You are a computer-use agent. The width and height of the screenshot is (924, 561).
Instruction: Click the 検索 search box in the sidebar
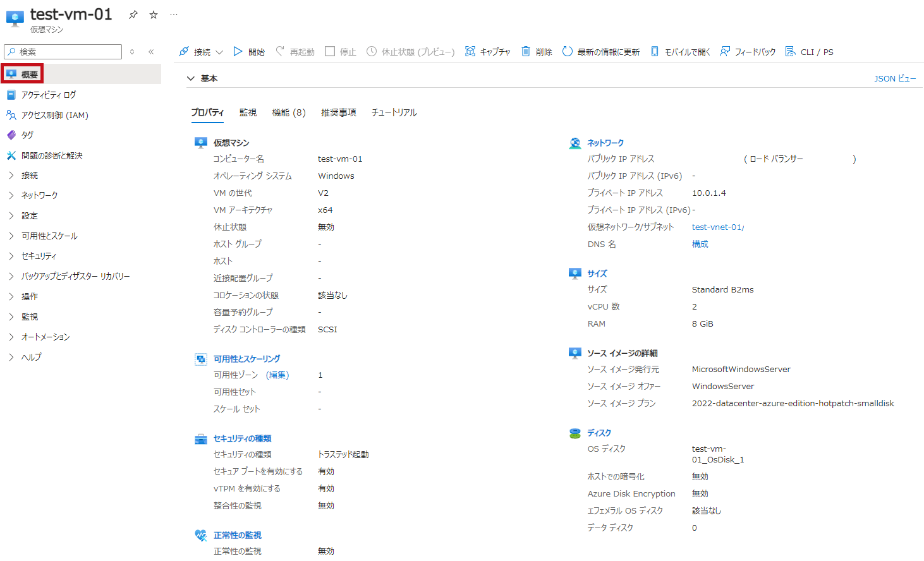click(63, 52)
